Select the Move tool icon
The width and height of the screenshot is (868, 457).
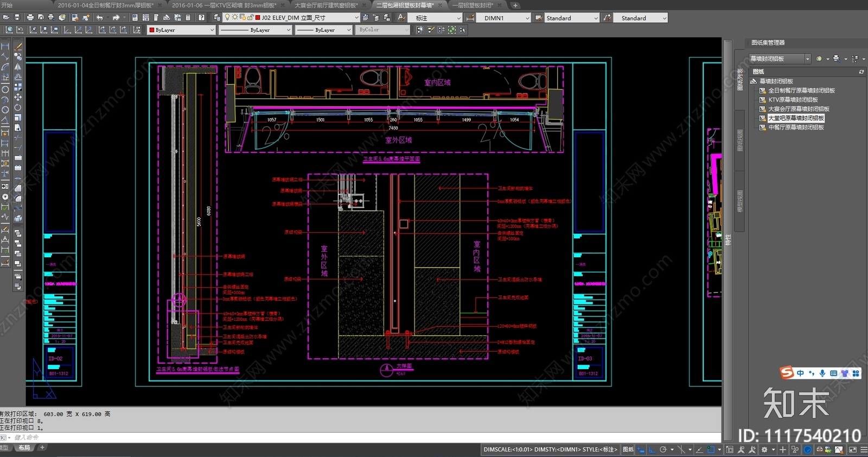(x=18, y=97)
